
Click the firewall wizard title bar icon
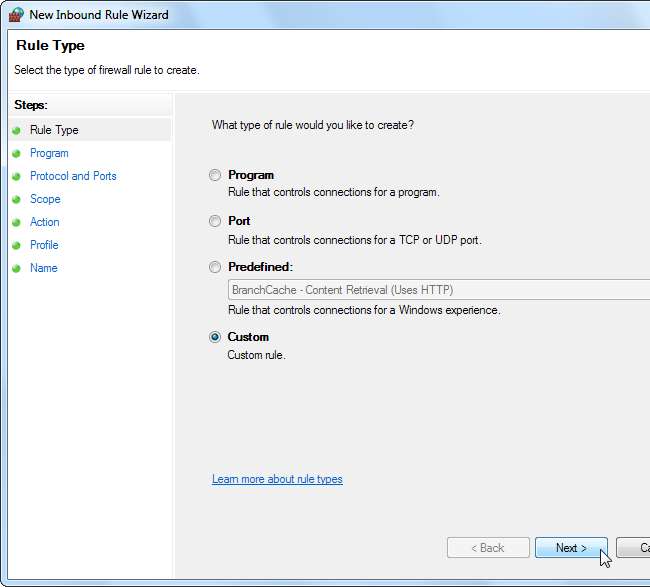pyautogui.click(x=14, y=15)
